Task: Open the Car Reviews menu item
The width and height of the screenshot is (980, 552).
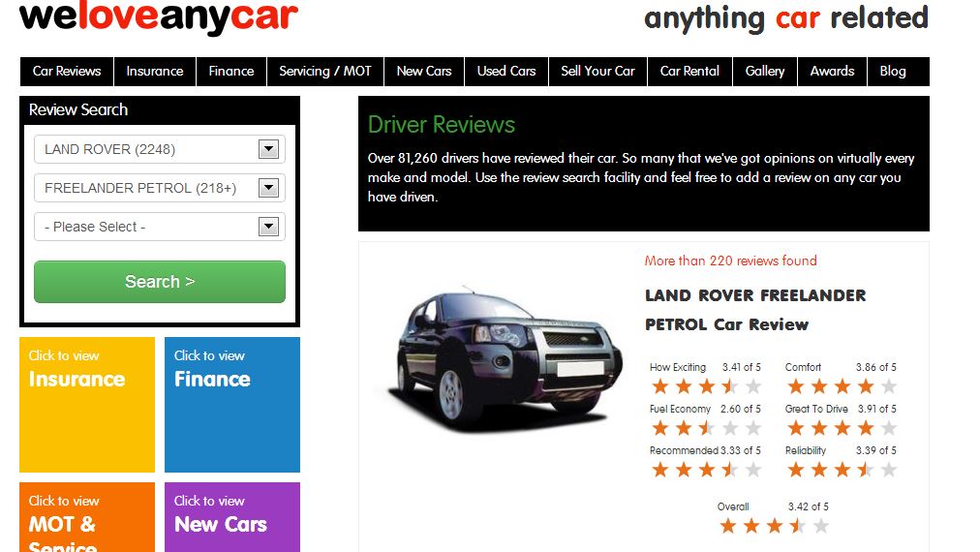Action: pos(67,72)
